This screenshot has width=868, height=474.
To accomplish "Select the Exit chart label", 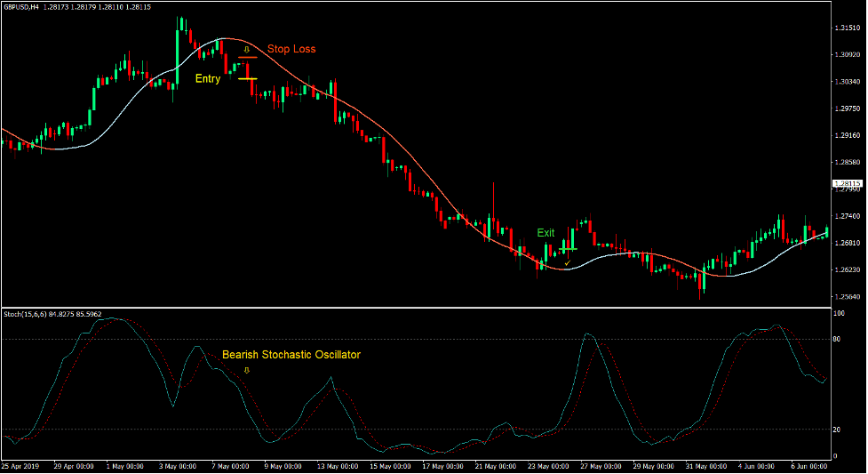I will point(545,233).
